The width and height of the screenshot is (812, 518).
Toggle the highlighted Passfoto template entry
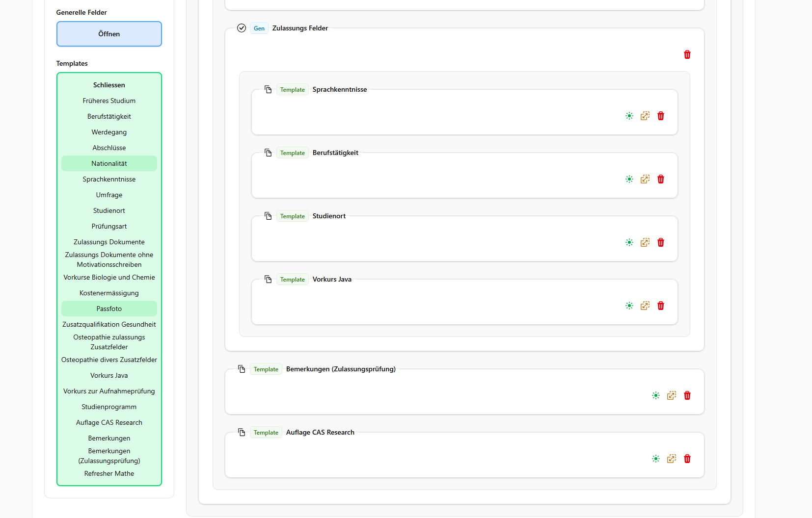[109, 309]
